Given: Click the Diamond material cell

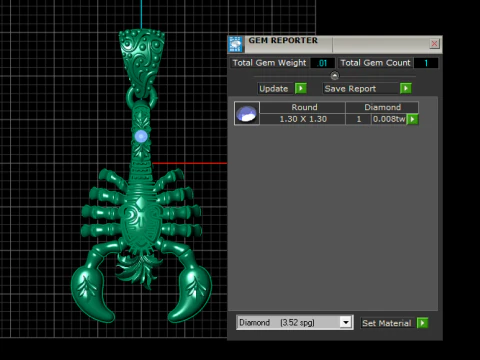Looking at the screenshot, I should tap(382, 107).
